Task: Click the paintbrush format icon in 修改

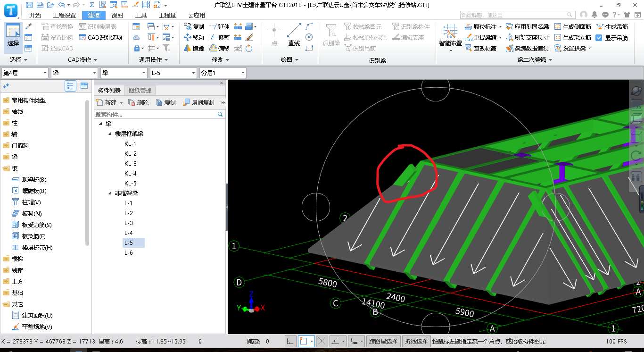Action: pos(249,37)
